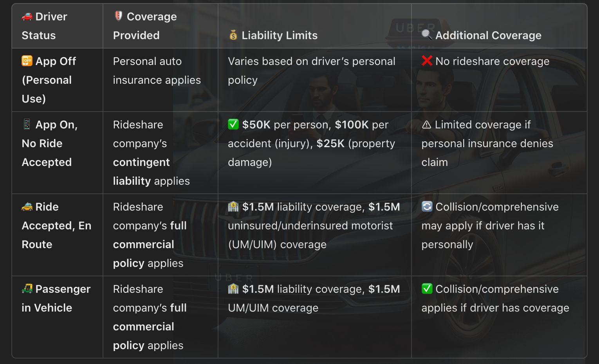Click the bank icon in the Passenger in Vehicle row
This screenshot has width=599, height=364.
(x=233, y=289)
